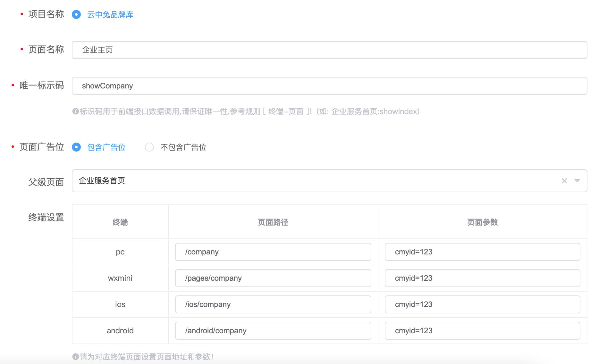Click the info icon below the unique ID field
Screen dimensions: 599x364
point(75,112)
